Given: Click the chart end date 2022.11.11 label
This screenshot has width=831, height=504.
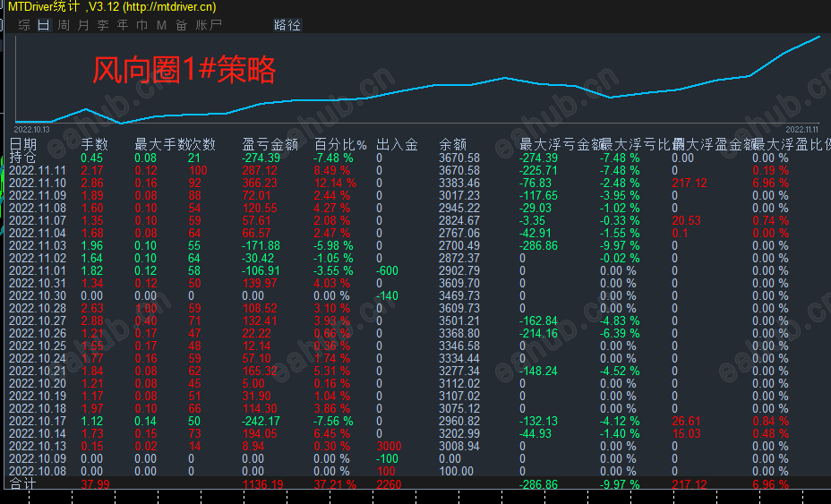Looking at the screenshot, I should [x=801, y=129].
